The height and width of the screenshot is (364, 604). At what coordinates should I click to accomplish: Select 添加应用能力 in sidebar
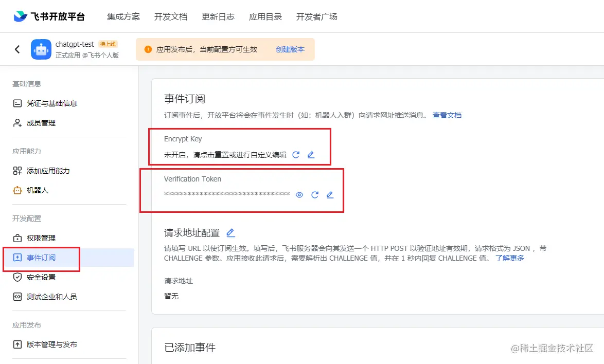click(48, 171)
